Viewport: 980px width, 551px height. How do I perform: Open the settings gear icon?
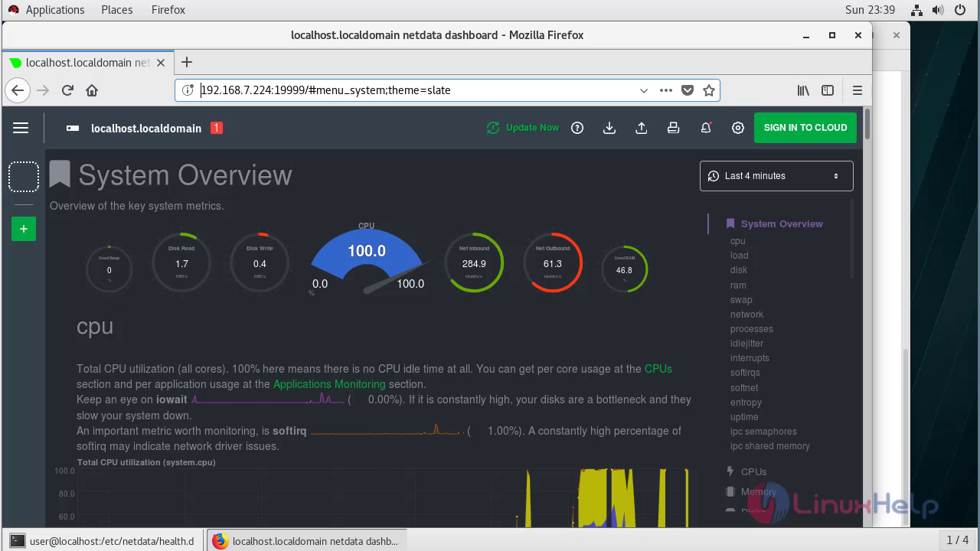click(738, 128)
